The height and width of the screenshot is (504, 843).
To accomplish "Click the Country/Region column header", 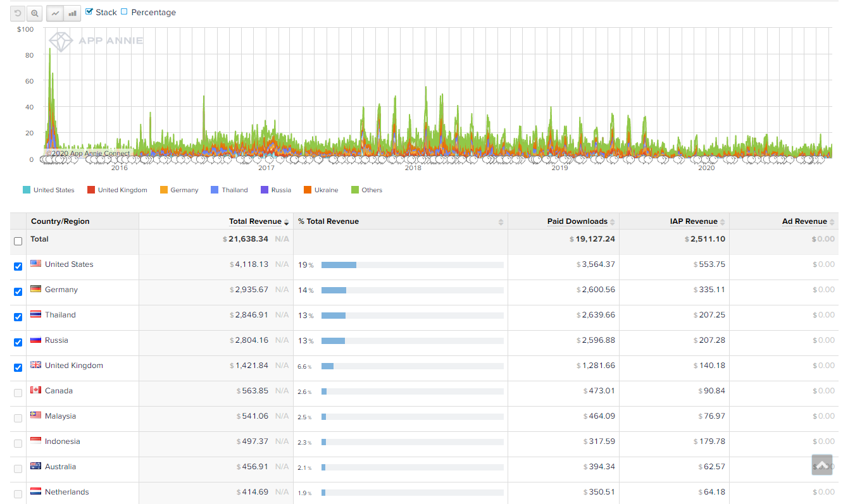I will click(x=60, y=221).
